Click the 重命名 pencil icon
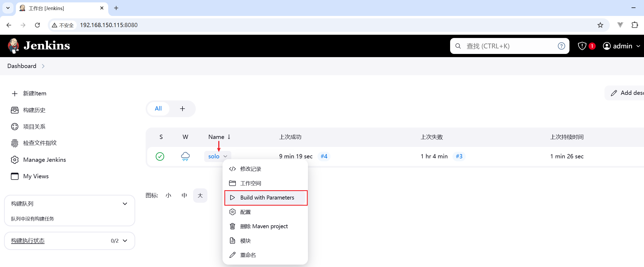The image size is (644, 267). coord(233,255)
